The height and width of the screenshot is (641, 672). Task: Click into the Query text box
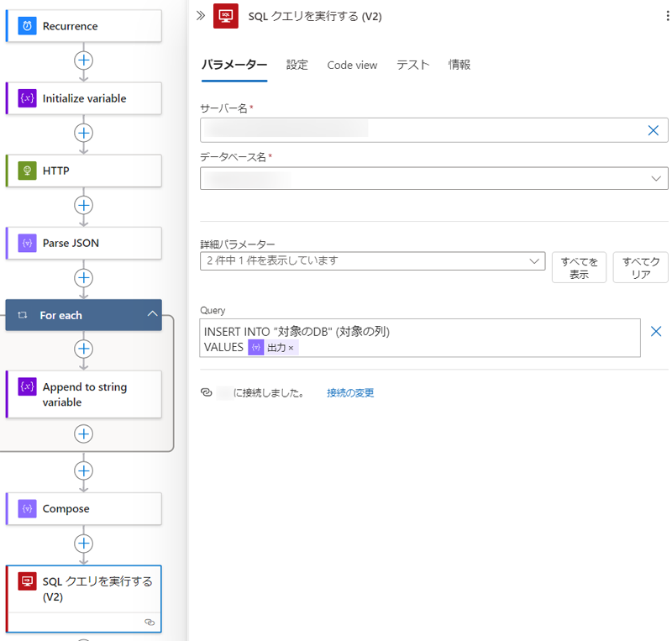[x=420, y=338]
